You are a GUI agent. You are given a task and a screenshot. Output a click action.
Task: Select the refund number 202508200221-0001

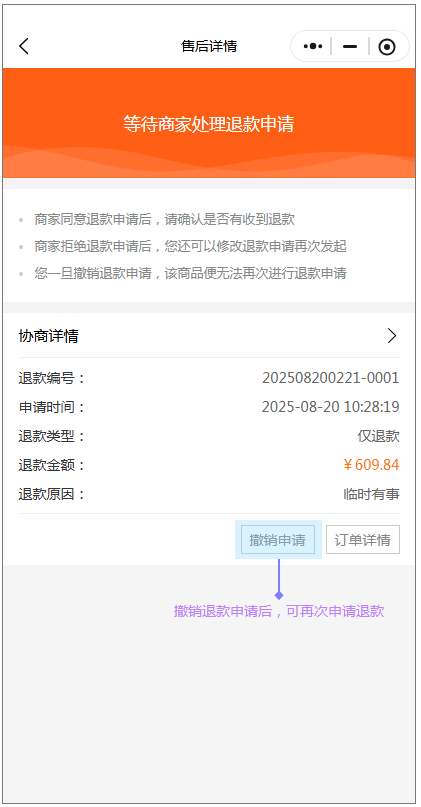tap(330, 378)
